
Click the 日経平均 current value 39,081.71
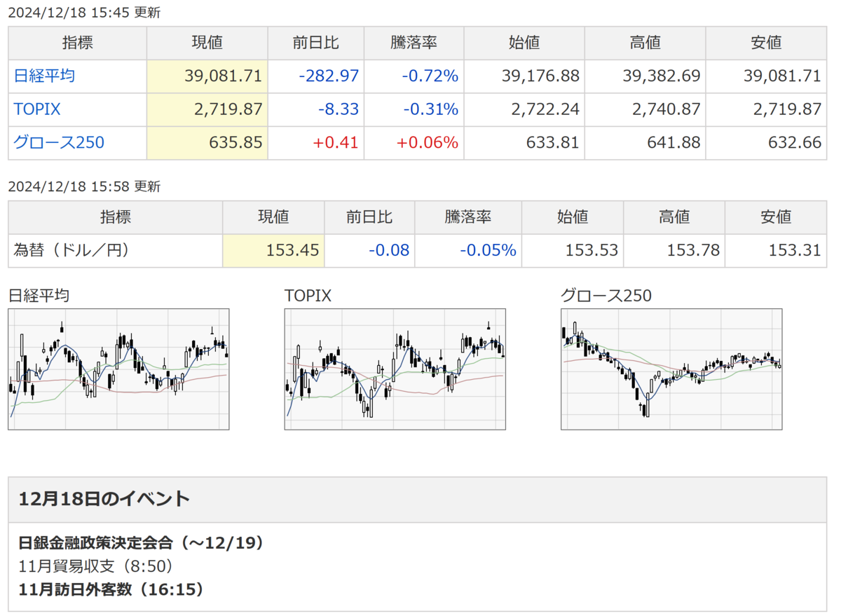click(223, 76)
